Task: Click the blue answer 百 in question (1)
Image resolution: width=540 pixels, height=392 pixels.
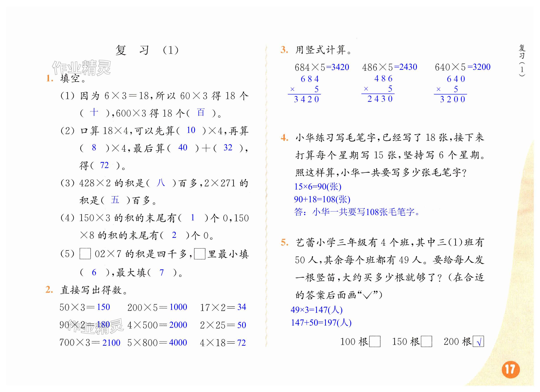Action: point(201,112)
